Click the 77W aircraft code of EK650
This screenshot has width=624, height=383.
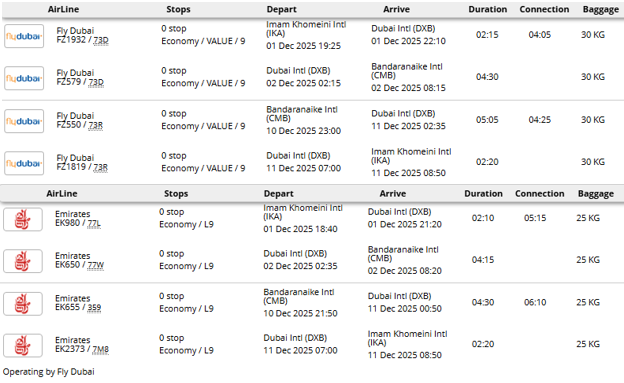click(96, 265)
